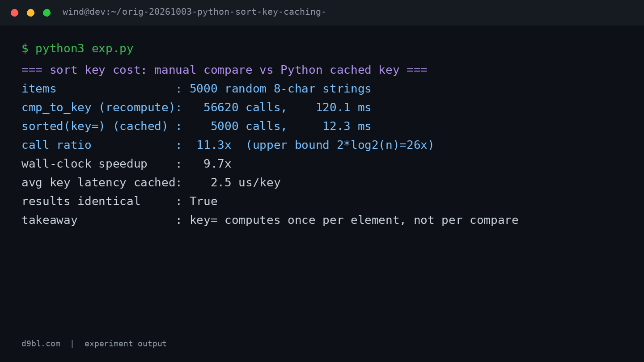The width and height of the screenshot is (644, 362).
Task: Click the 'experiment output' footer text
Action: tap(125, 344)
